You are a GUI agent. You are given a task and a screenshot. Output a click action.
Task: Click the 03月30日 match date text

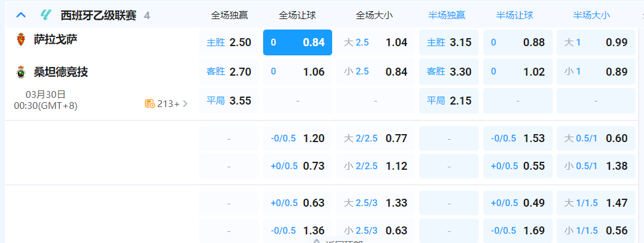click(46, 94)
